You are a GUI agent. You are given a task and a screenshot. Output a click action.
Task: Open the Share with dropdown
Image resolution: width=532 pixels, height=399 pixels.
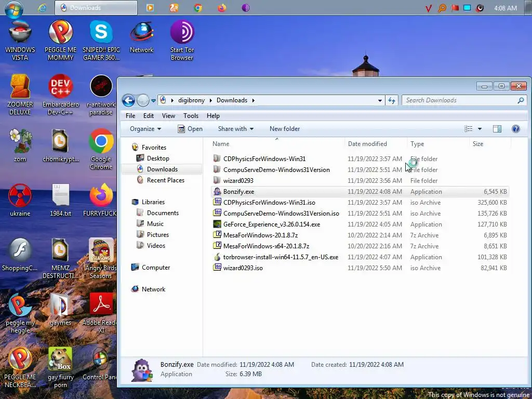[236, 129]
